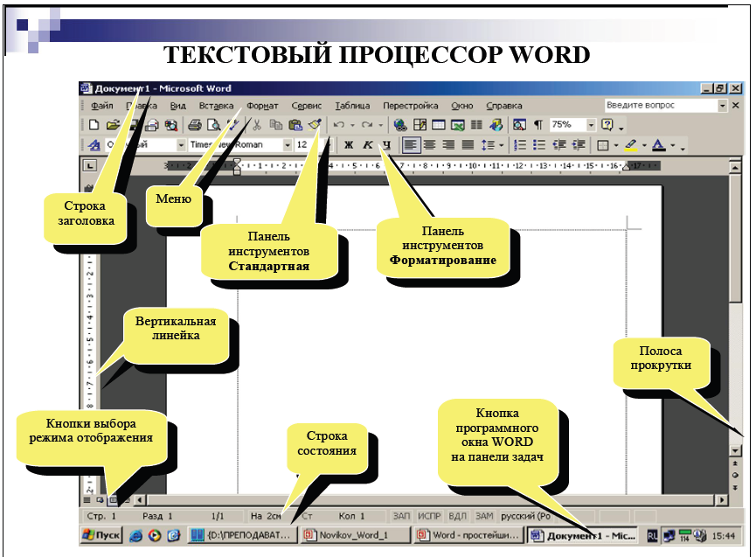Screen dimensions: 756x557
Task: Click the Пуск start button
Action: [101, 535]
